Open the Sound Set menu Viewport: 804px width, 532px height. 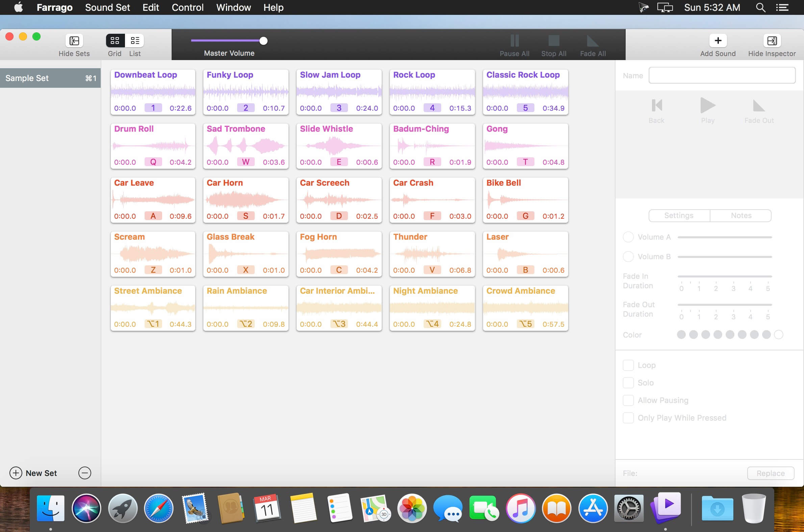pos(107,7)
